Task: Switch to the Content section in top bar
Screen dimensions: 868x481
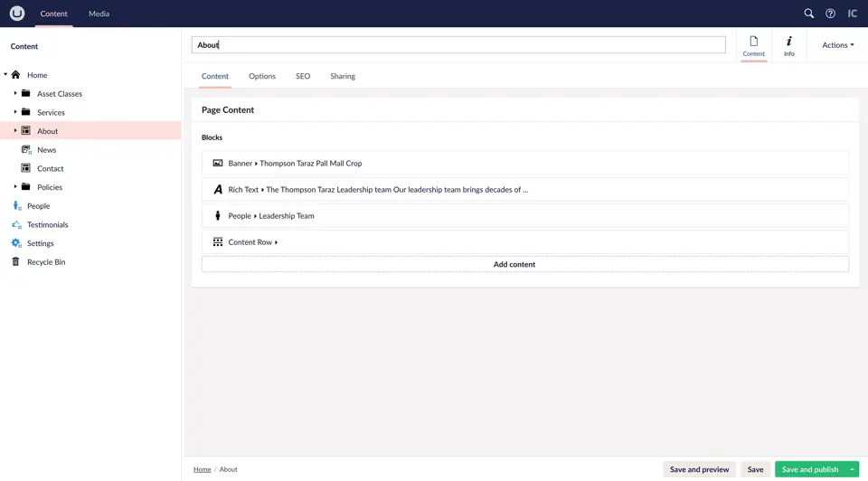Action: 53,14
